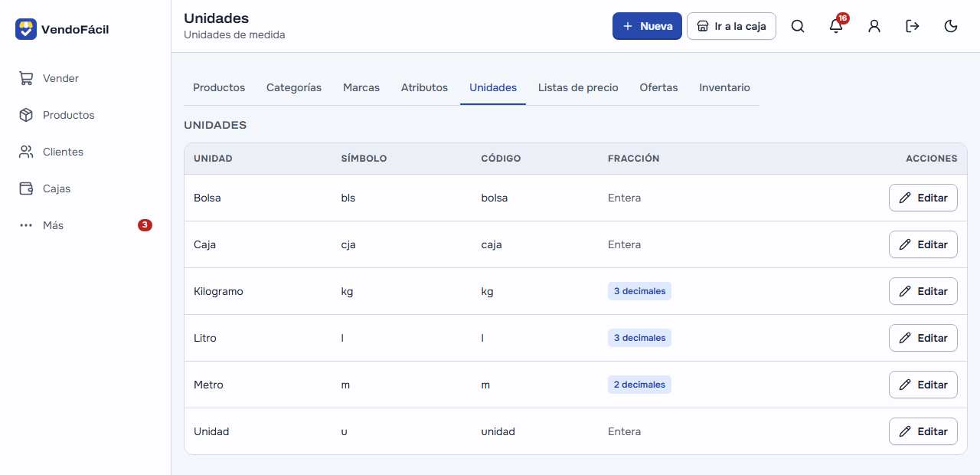Viewport: 980px width, 475px height.
Task: Click the Metro unit name
Action: coord(208,385)
